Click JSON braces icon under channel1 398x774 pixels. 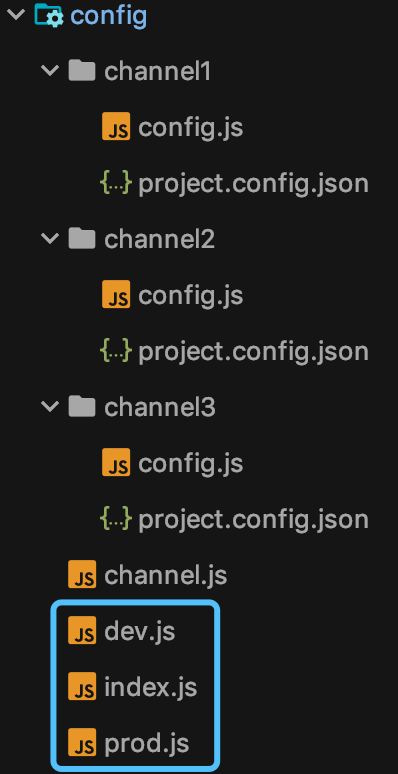coord(116,183)
